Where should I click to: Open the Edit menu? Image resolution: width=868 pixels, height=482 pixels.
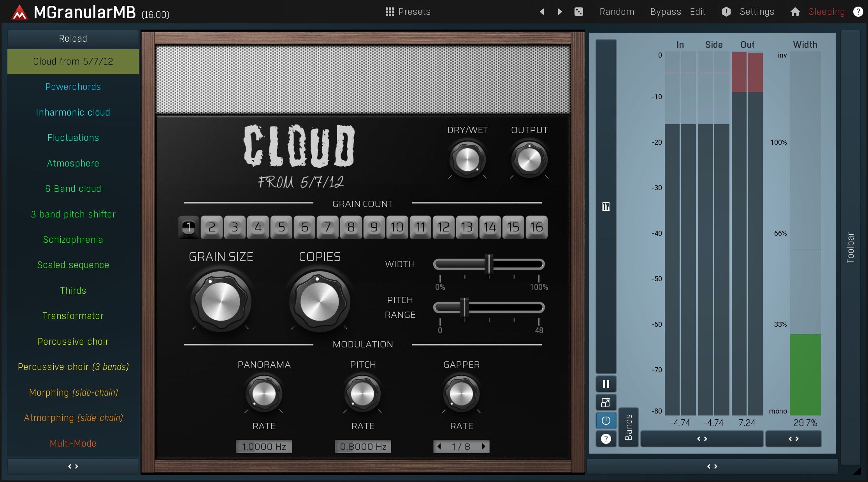click(x=697, y=12)
